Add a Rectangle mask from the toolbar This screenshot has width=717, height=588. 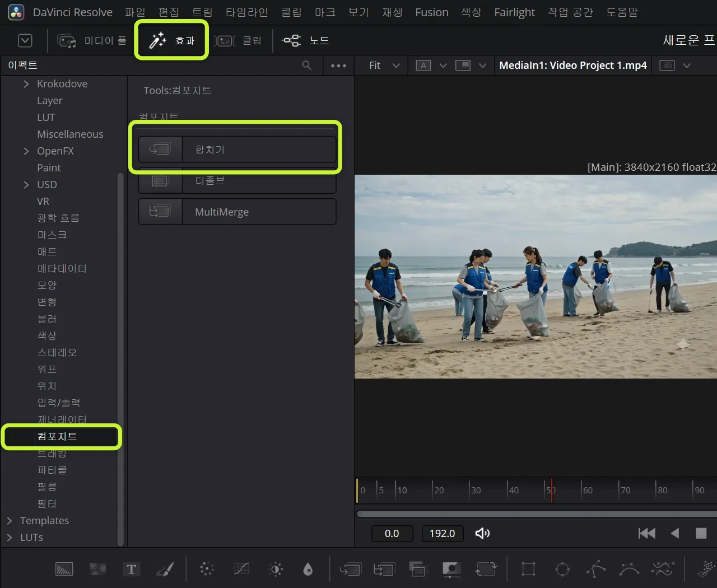tap(528, 570)
